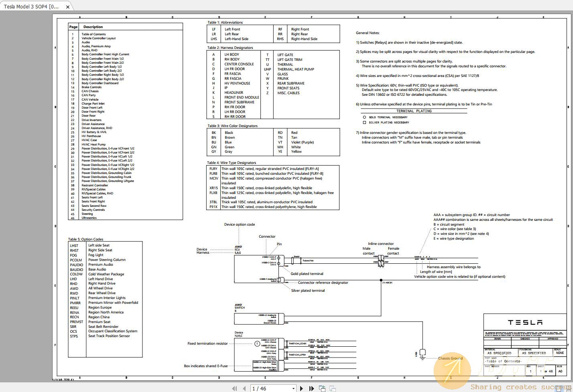
Task: Click 'Brake Controls' entry
Action: [x=91, y=87]
